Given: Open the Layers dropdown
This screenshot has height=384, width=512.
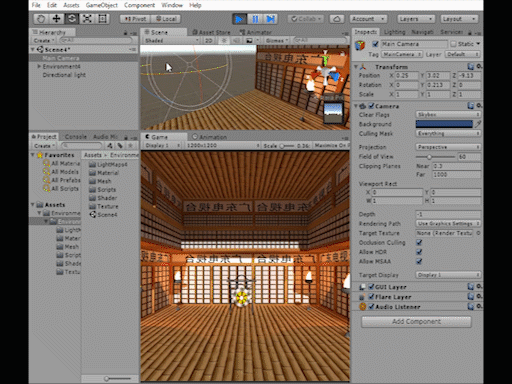Looking at the screenshot, I should point(416,19).
